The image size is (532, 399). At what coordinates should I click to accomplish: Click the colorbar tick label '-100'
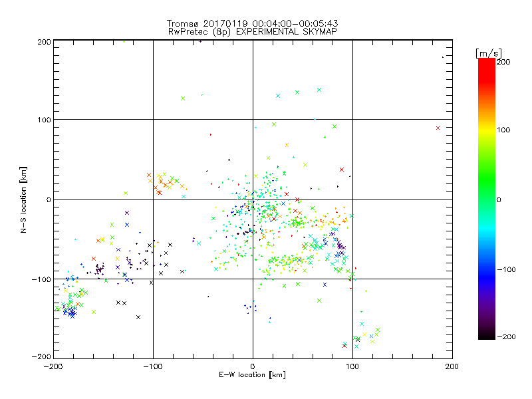click(506, 269)
